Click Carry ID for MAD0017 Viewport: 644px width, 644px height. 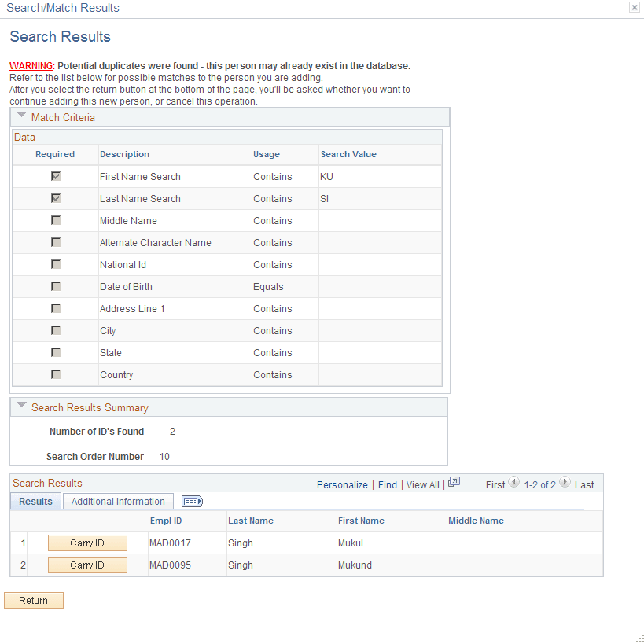86,543
